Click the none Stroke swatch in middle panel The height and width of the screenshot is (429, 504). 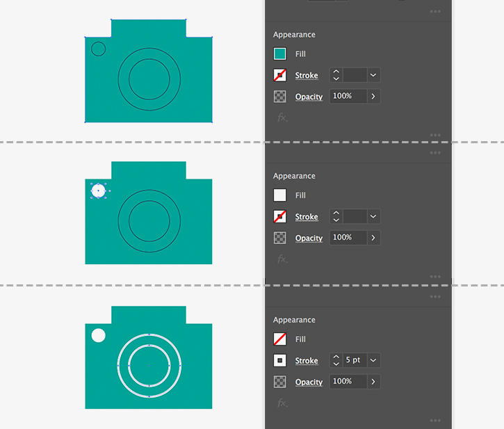coord(279,216)
